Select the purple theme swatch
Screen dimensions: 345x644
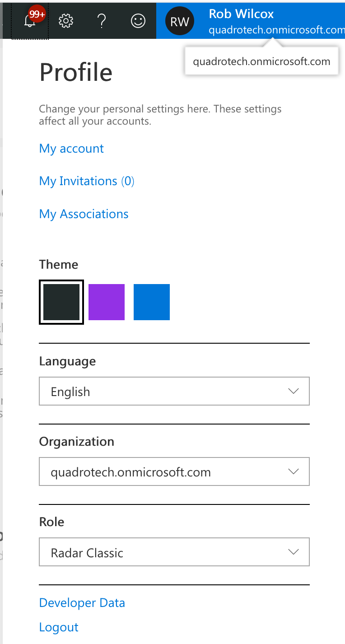click(107, 302)
